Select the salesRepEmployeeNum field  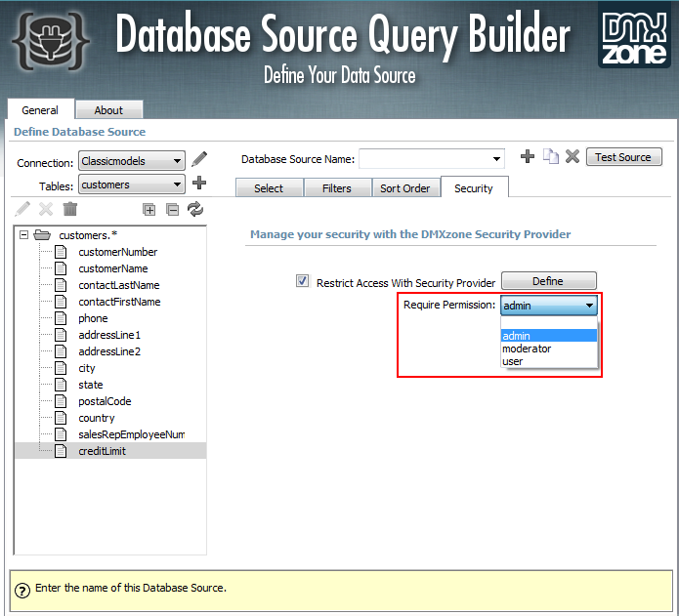point(132,434)
